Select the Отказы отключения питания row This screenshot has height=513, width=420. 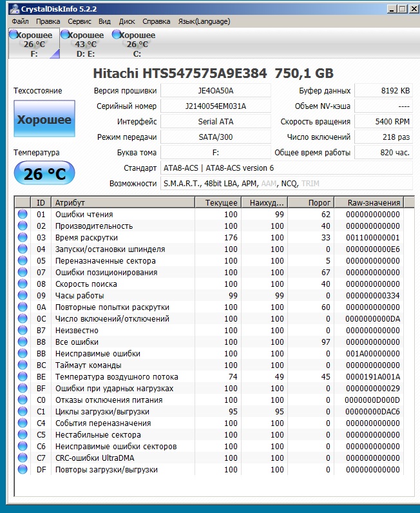pos(209,400)
